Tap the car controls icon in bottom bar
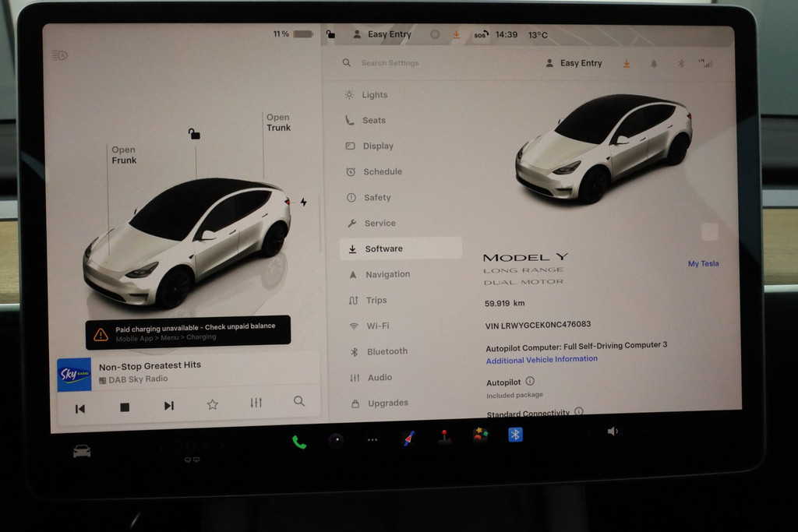Viewport: 798px width, 532px height. point(82,451)
